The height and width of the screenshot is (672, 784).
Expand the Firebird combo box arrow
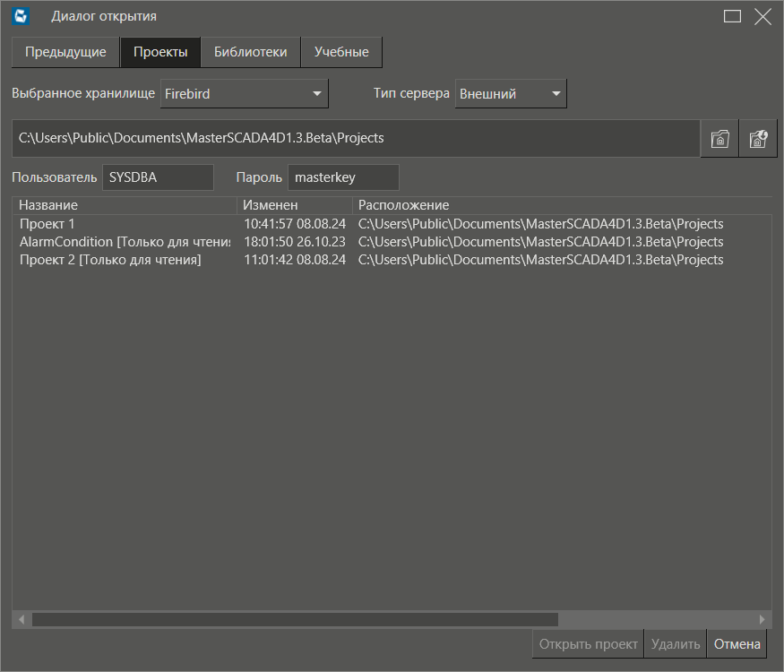tap(317, 93)
